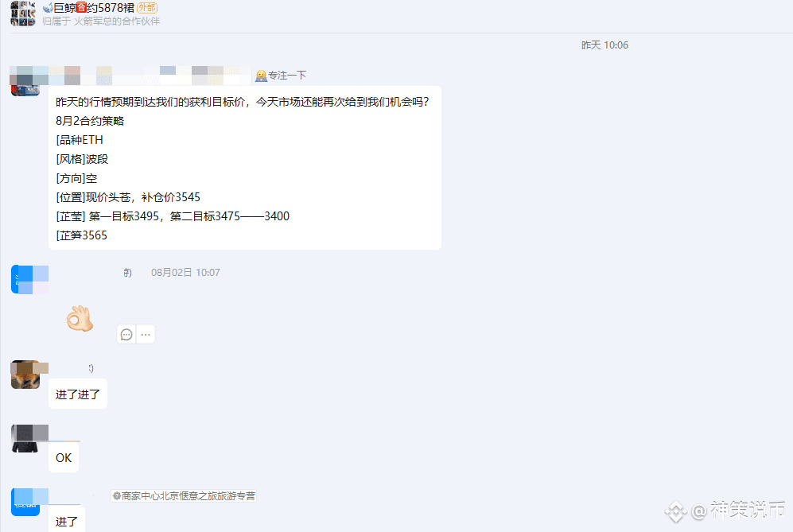Click the whale emoji in group title
793x532 pixels.
(48, 8)
